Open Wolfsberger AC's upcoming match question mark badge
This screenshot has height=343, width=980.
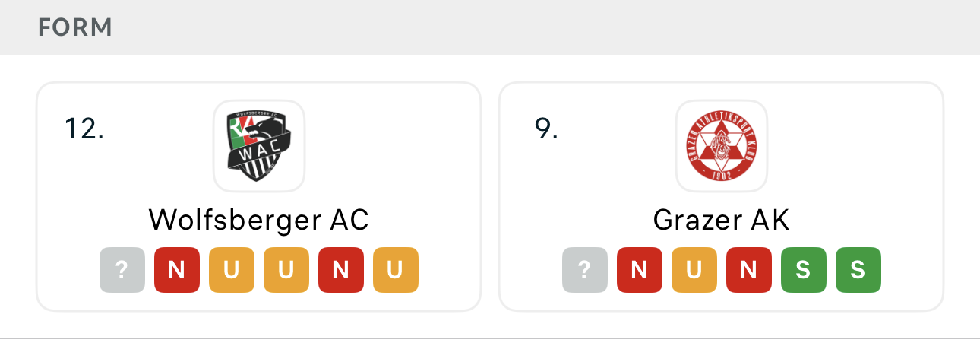pyautogui.click(x=122, y=270)
